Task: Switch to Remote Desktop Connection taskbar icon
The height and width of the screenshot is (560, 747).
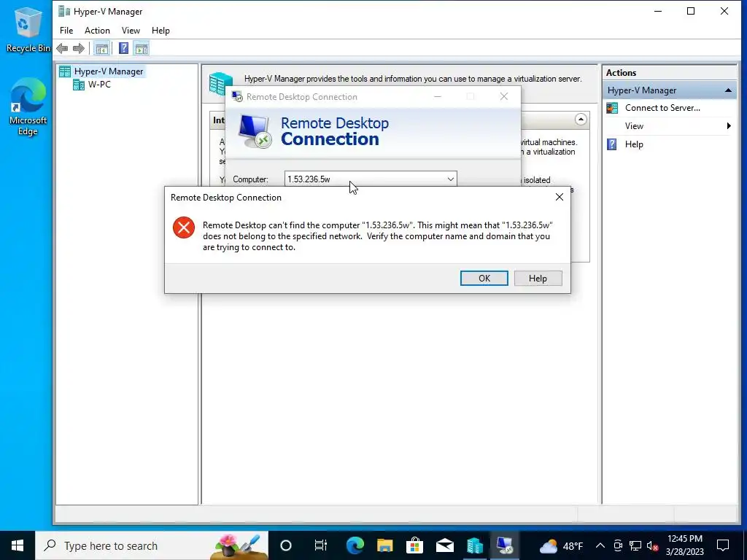Action: (x=505, y=545)
